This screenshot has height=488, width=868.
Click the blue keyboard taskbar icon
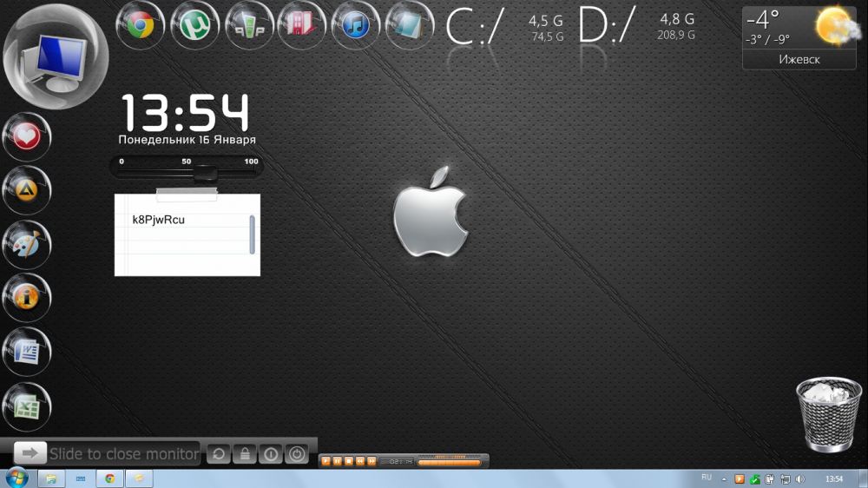coord(81,478)
